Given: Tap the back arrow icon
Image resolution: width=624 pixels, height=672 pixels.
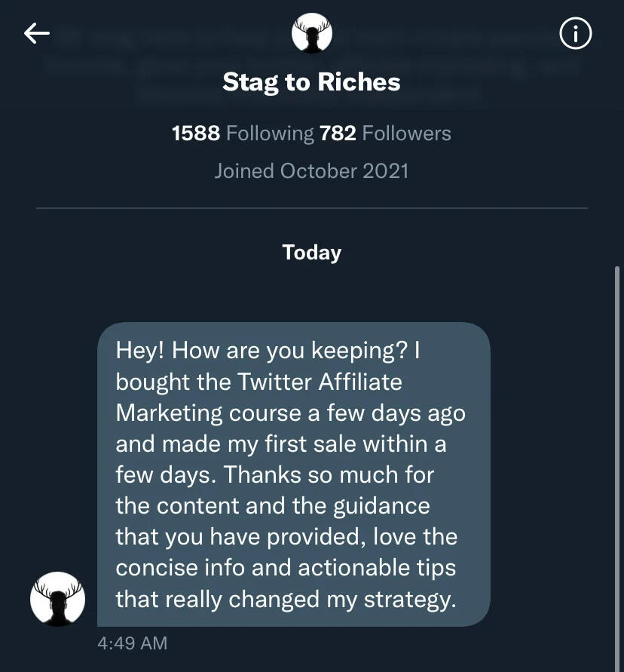Looking at the screenshot, I should click(36, 33).
